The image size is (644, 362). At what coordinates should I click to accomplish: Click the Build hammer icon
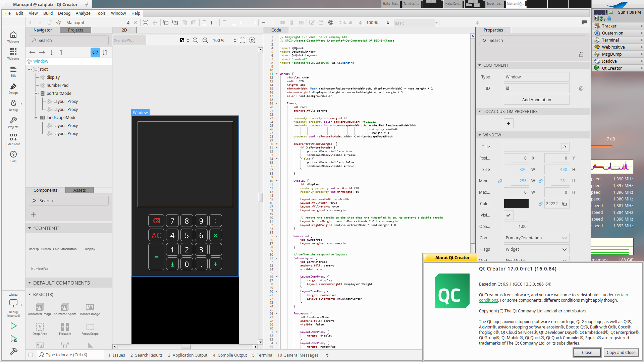pos(13,351)
